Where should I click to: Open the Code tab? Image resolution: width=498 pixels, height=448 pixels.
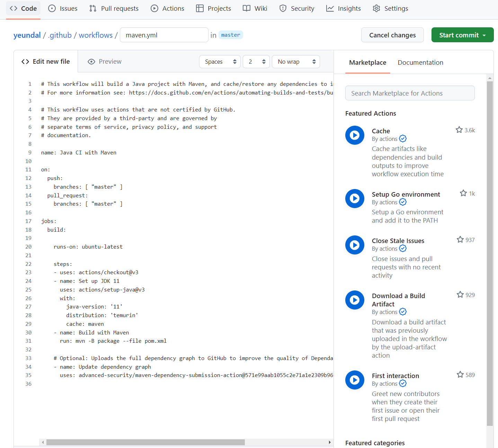(x=23, y=9)
